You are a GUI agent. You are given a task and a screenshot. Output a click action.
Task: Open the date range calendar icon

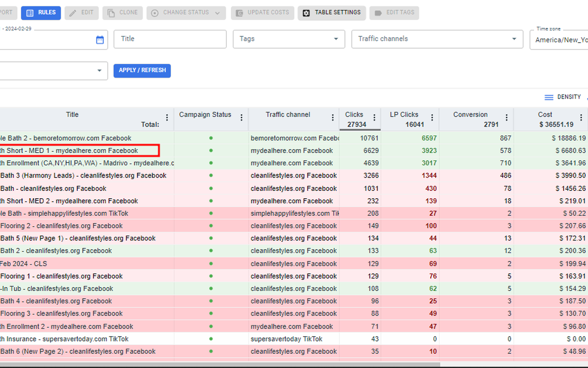[x=100, y=40]
